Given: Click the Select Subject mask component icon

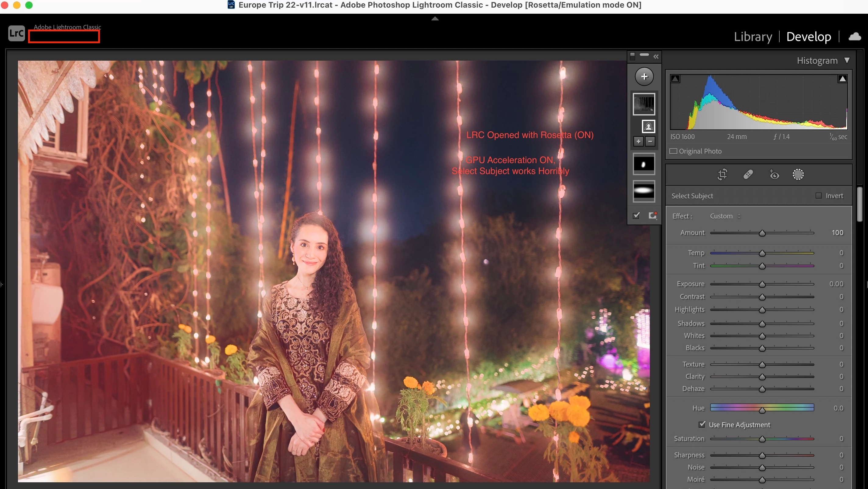Looking at the screenshot, I should click(x=648, y=127).
